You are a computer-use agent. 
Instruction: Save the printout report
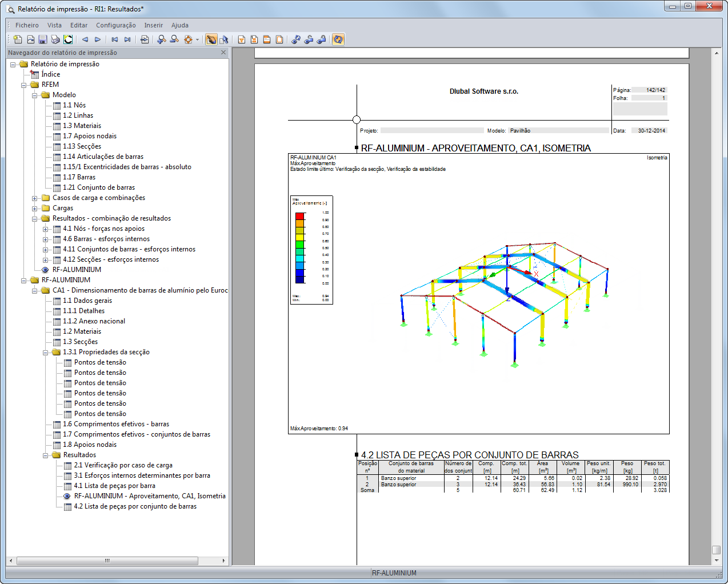tap(43, 39)
